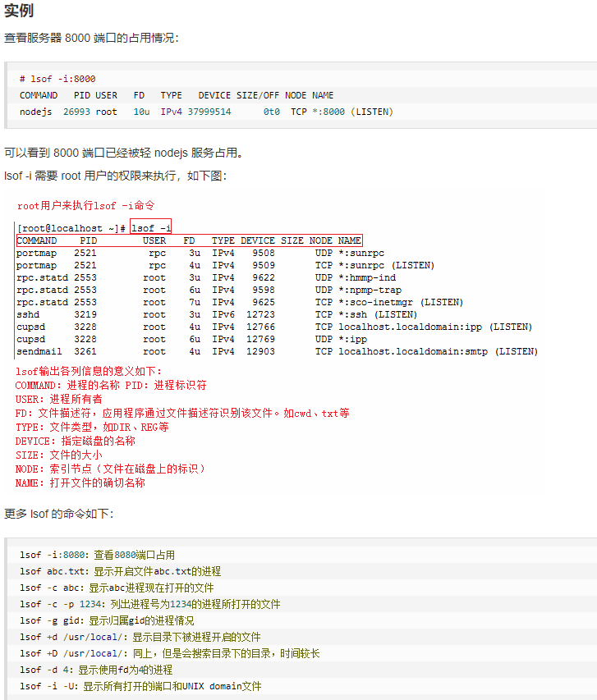
Task: Click the paragraph "更多 lsof 的命令如下:"
Action: point(58,514)
